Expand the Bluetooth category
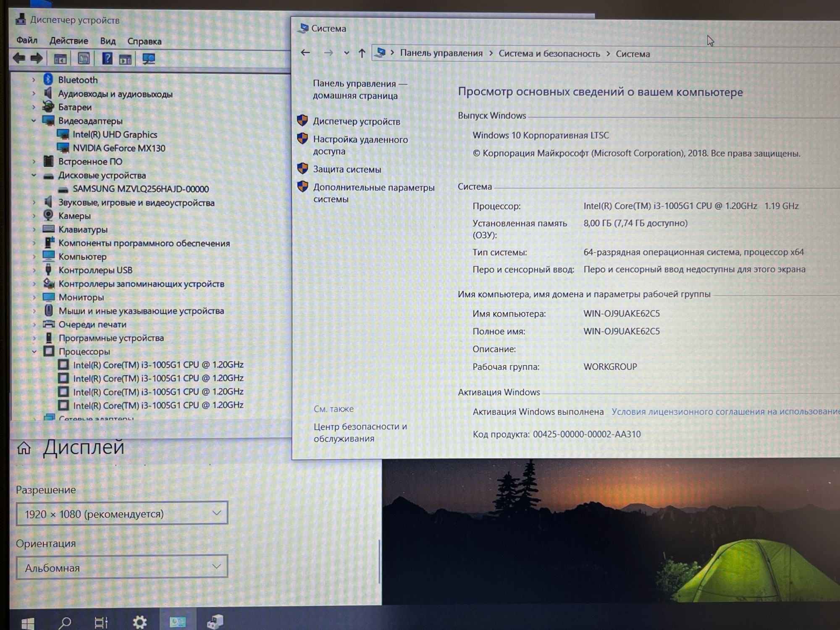The height and width of the screenshot is (630, 840). [34, 79]
